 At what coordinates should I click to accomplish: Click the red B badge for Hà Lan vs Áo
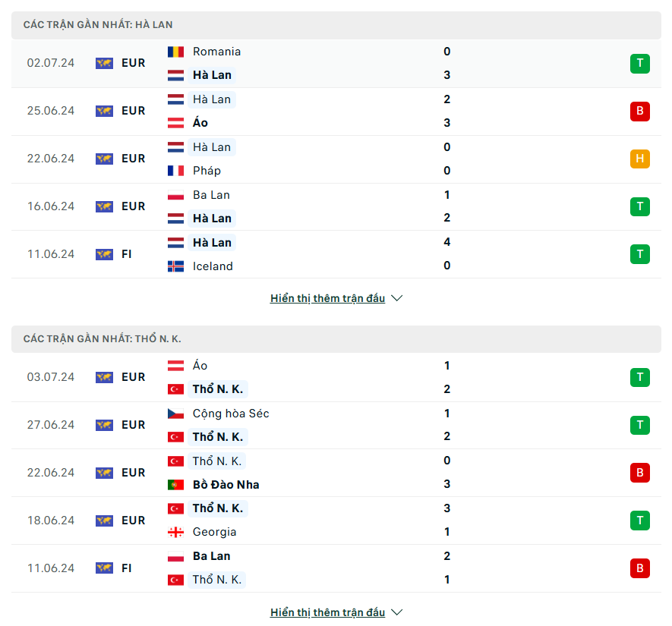click(639, 112)
